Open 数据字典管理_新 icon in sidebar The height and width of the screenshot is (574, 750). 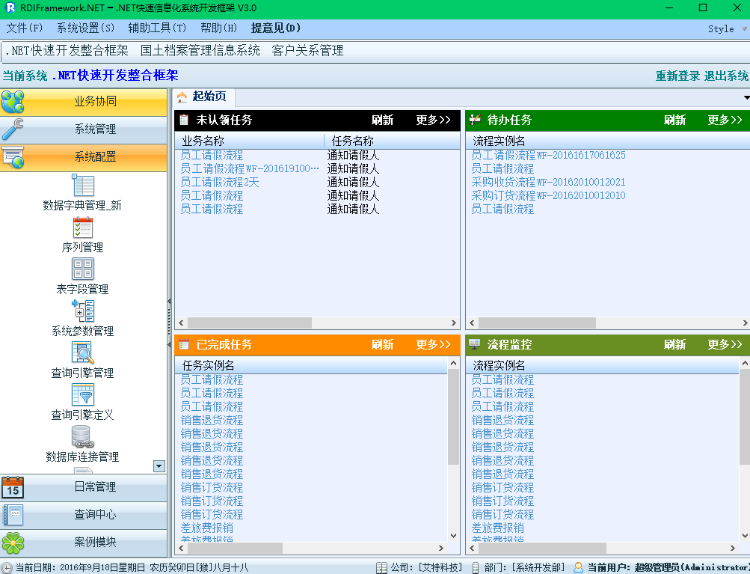[83, 185]
